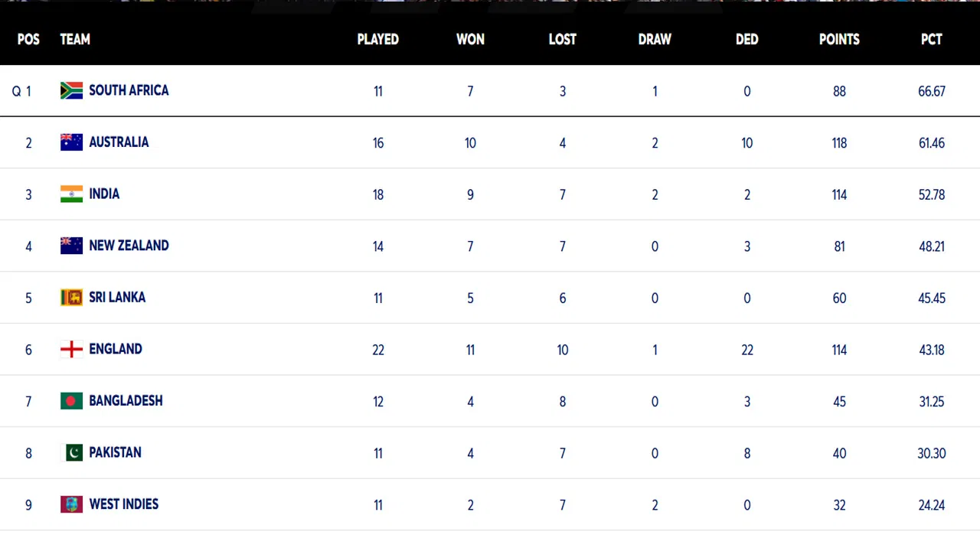Click the South Africa flag icon
The image size is (980, 551).
(71, 90)
